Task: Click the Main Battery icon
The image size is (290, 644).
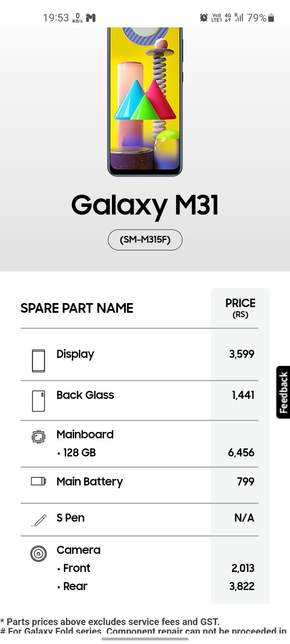Action: [x=38, y=481]
